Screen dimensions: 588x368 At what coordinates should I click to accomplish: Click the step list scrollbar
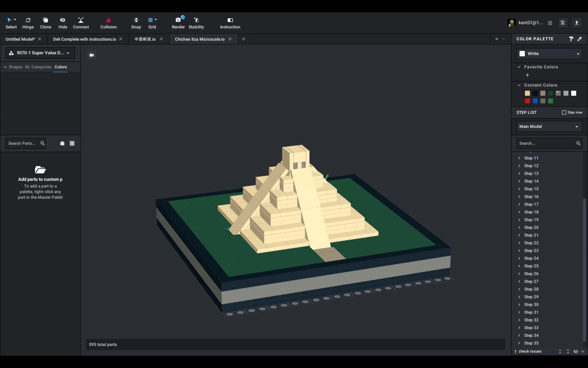coord(584,270)
